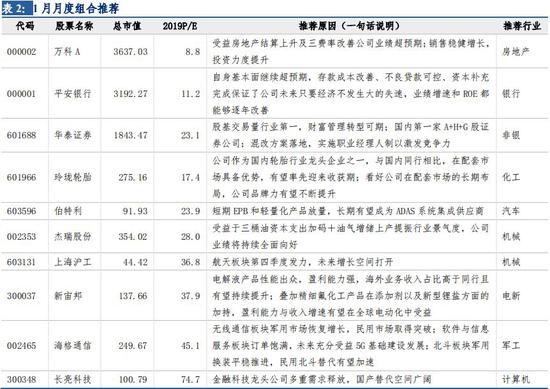Click the '代码' column header

(x=25, y=26)
